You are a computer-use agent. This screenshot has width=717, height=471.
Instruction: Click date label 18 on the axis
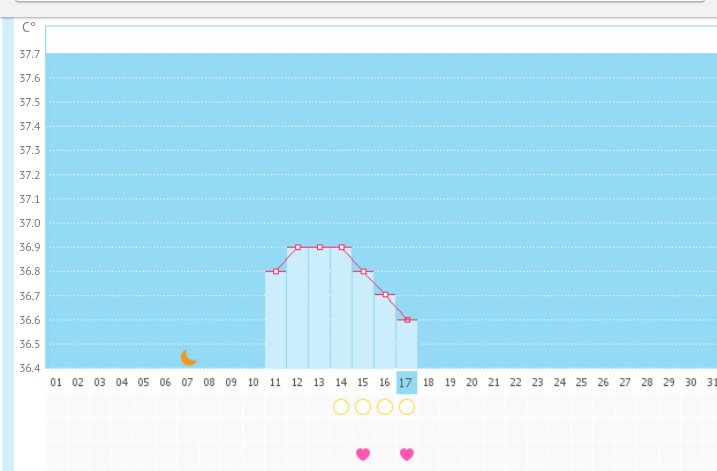428,382
